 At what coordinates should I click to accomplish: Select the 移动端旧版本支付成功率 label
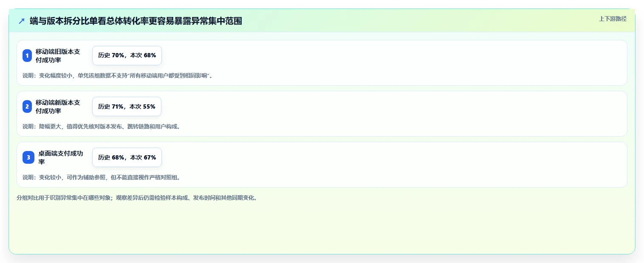58,56
